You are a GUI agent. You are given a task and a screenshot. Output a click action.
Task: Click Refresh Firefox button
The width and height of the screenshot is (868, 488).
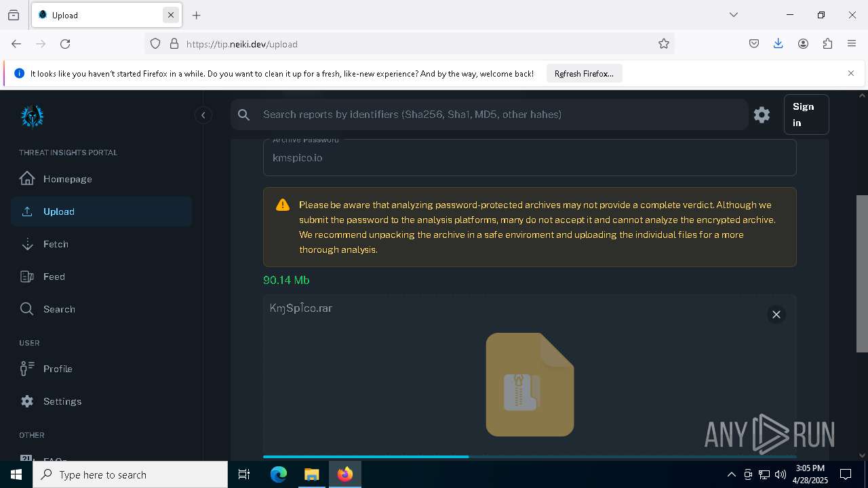click(x=584, y=74)
